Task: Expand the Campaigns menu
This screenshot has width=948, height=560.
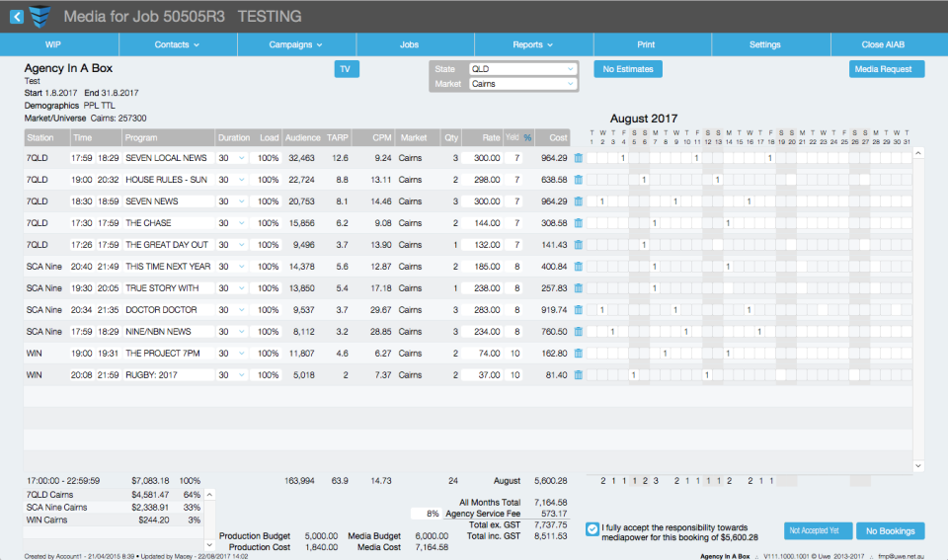Action: click(296, 44)
